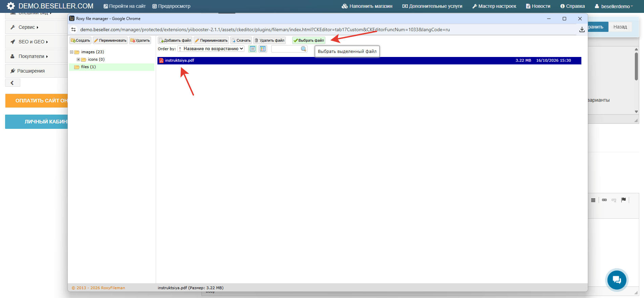Select the files (1) folder
The width and height of the screenshot is (644, 298).
[x=112, y=67]
